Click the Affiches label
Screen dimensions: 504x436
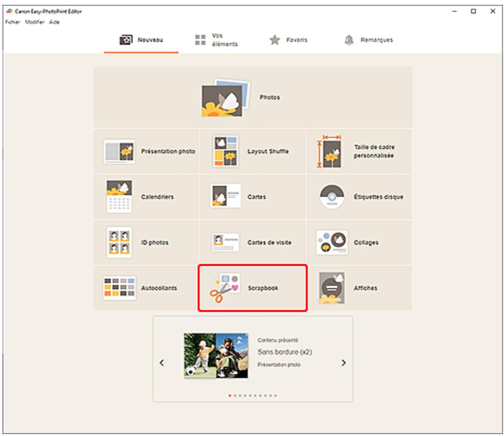[x=365, y=288]
